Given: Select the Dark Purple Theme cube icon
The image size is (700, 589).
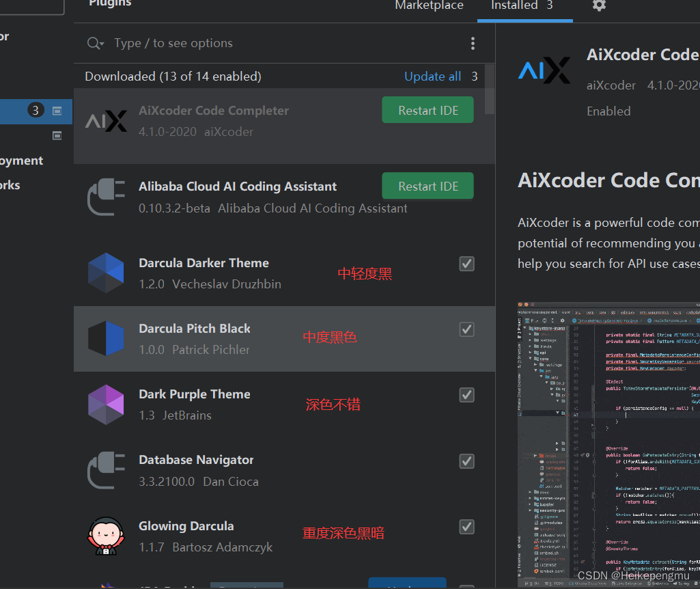Looking at the screenshot, I should point(106,404).
